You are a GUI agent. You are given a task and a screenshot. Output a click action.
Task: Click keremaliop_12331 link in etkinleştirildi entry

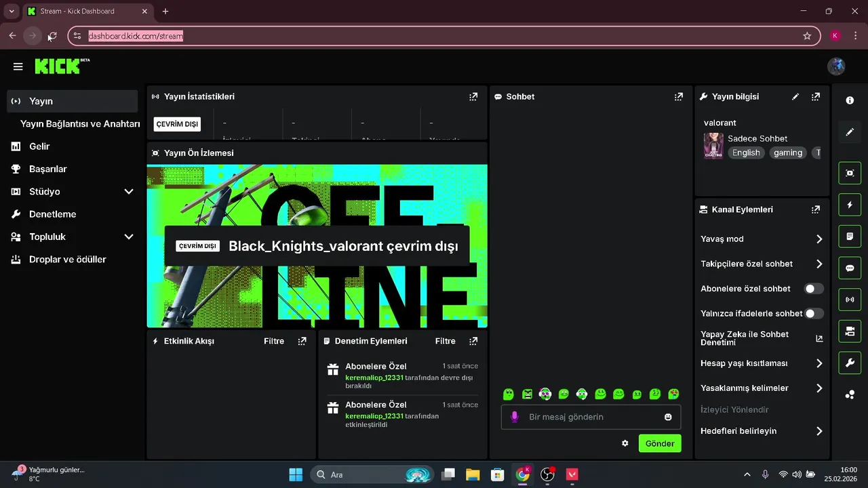click(x=374, y=416)
